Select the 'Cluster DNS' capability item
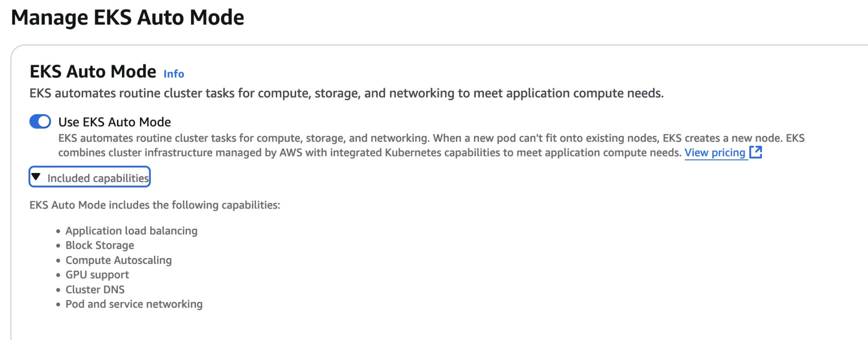Viewport: 868px width, 340px height. click(95, 290)
